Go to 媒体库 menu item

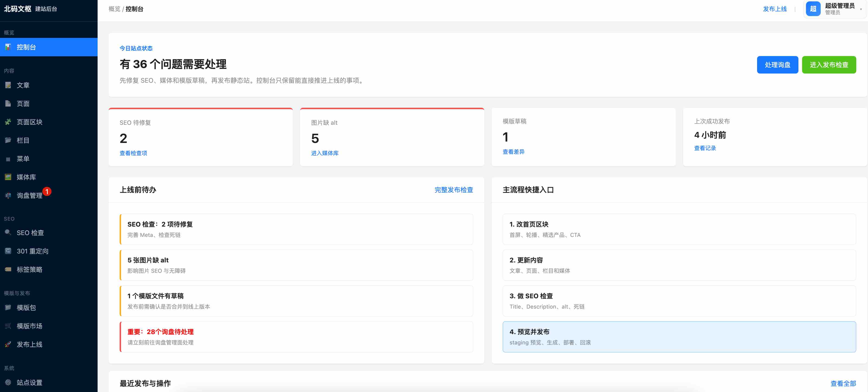(48, 177)
